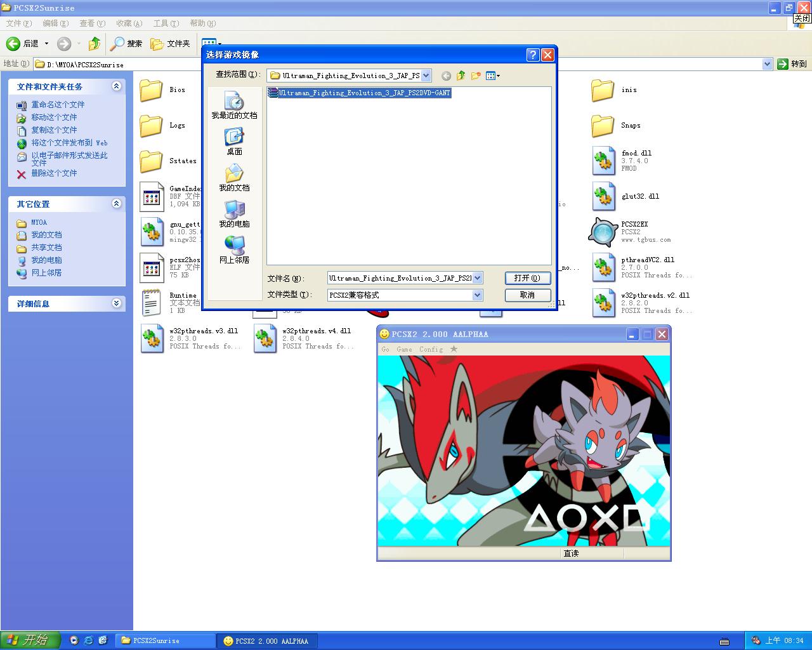Click Publish this file to Web link

click(69, 143)
